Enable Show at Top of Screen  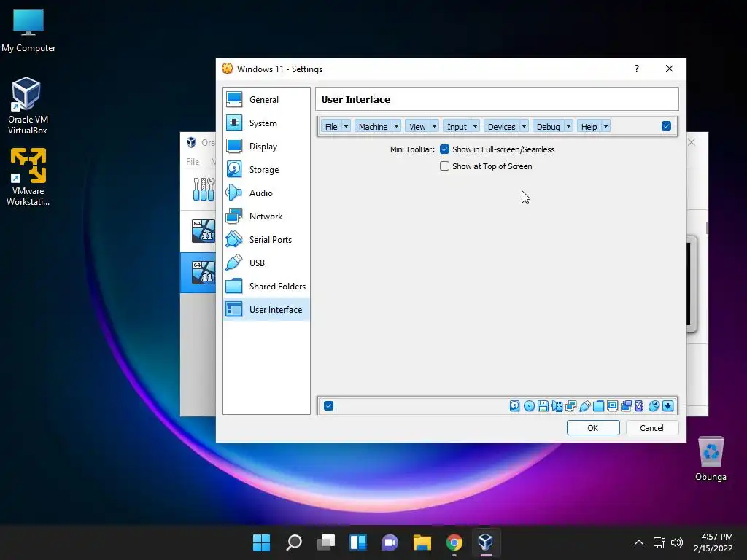tap(444, 166)
